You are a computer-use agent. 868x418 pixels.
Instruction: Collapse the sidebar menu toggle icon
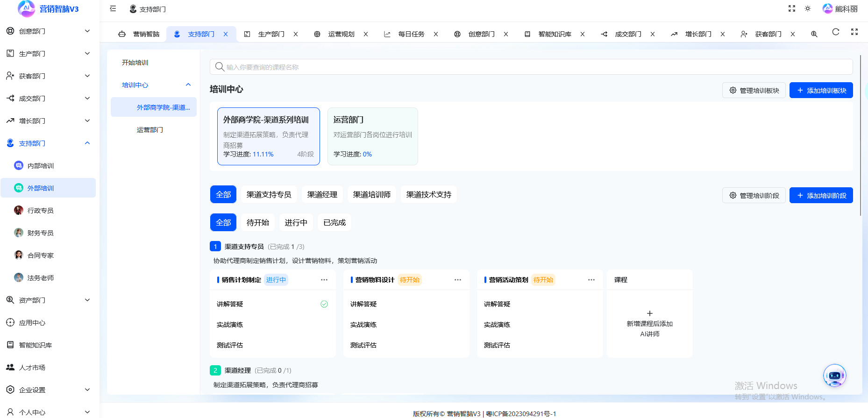point(113,8)
